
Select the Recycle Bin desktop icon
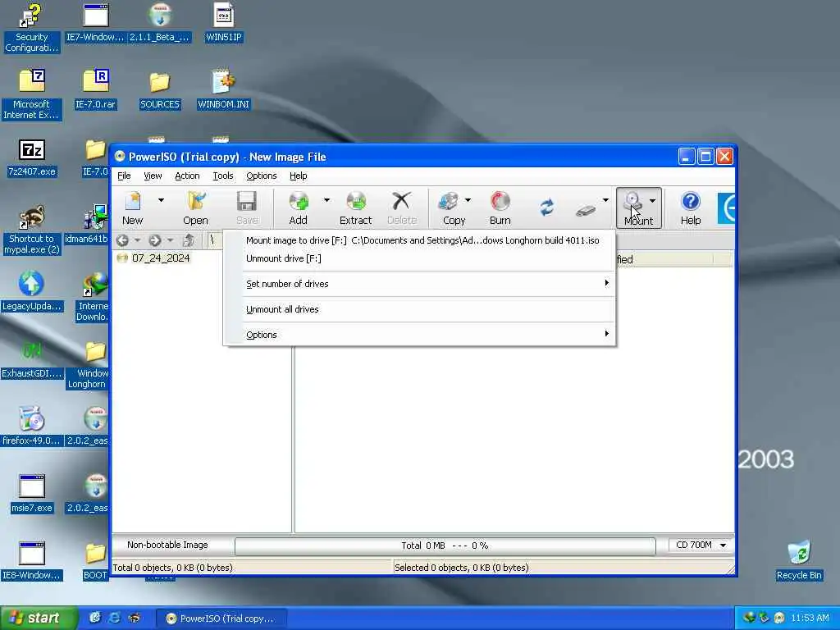coord(799,560)
